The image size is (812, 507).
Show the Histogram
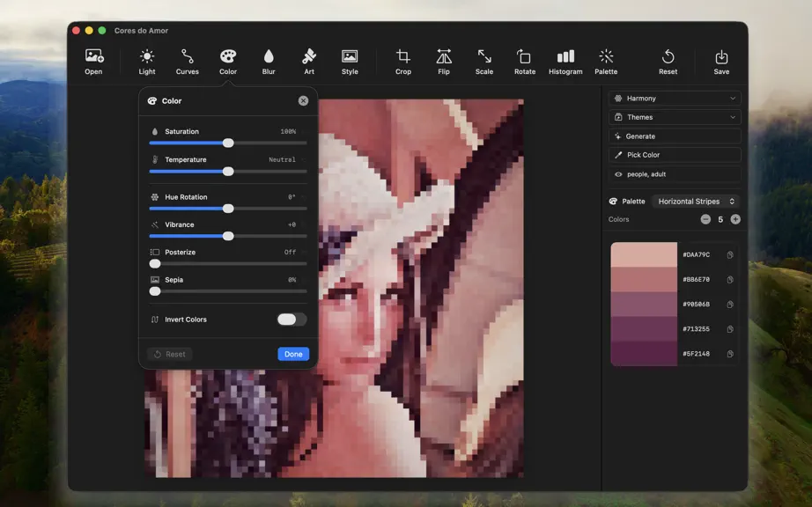click(x=565, y=62)
